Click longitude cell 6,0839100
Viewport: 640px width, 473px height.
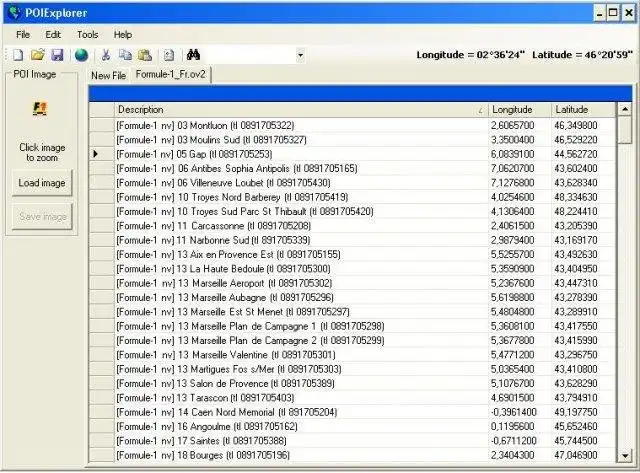pyautogui.click(x=520, y=154)
